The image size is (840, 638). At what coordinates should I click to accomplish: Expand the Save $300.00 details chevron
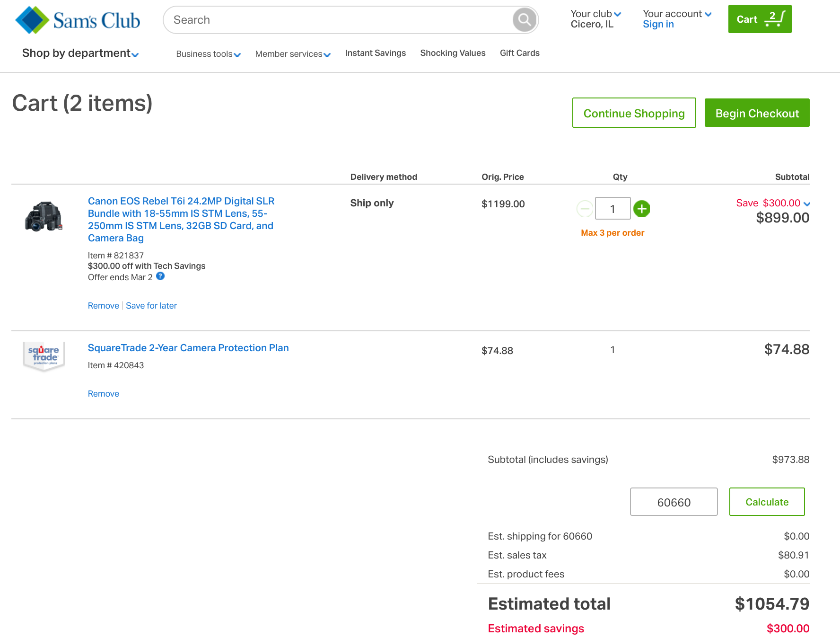click(806, 204)
